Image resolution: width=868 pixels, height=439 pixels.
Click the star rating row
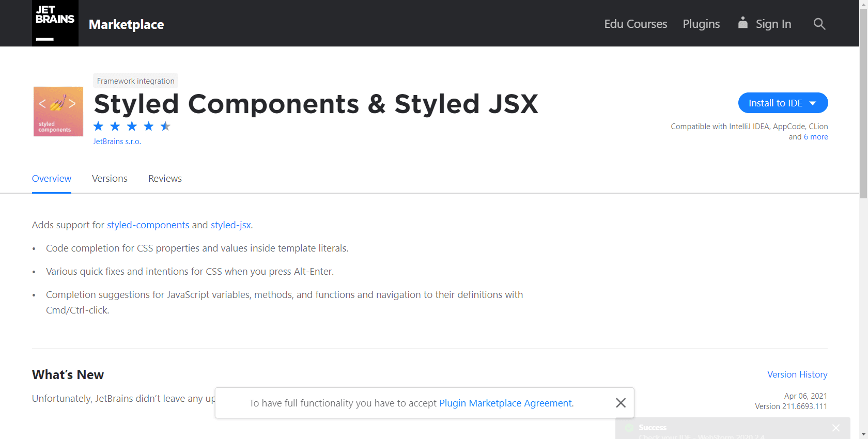point(132,127)
